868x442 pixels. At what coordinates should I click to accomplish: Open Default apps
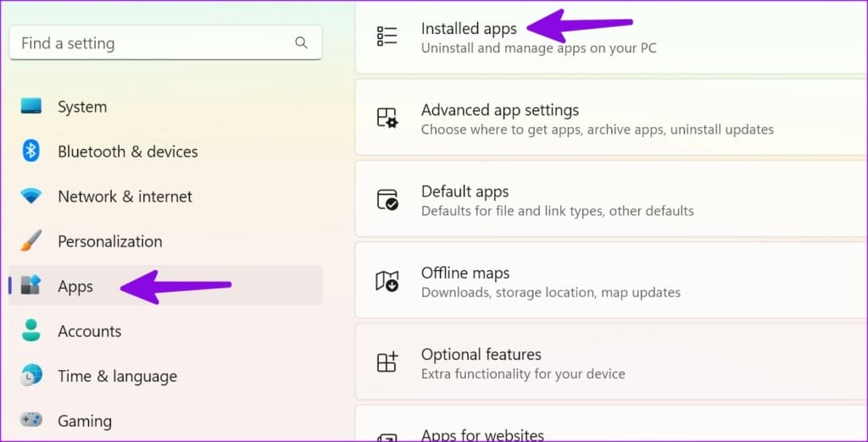(x=611, y=199)
